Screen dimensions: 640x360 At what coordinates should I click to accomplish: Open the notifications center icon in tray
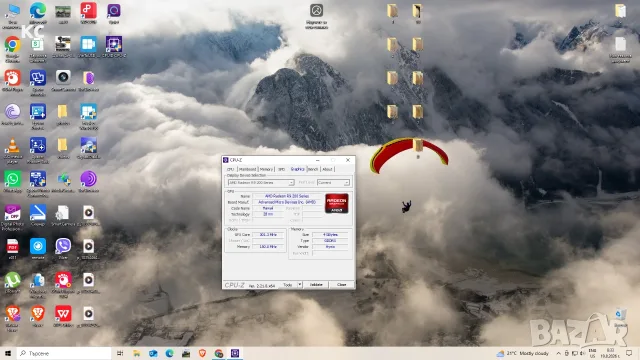point(629,353)
